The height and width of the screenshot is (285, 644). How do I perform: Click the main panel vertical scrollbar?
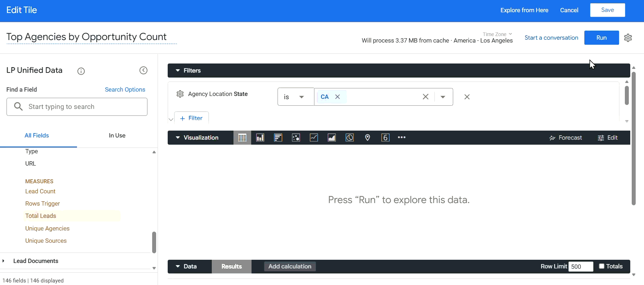tap(634, 139)
